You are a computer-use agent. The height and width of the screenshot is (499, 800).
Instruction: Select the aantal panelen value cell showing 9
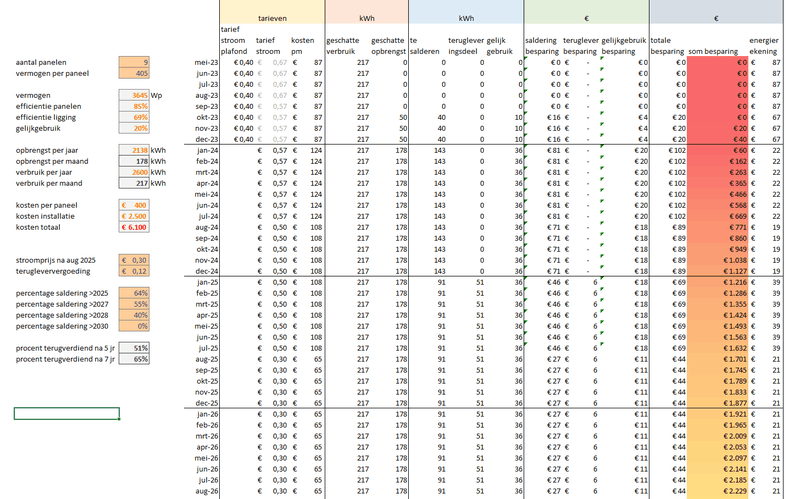point(134,62)
